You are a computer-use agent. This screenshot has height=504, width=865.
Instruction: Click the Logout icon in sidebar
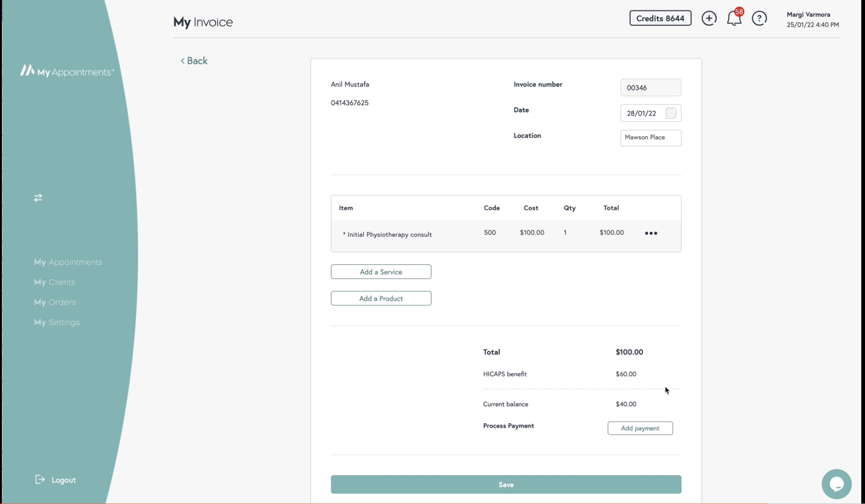tap(40, 480)
